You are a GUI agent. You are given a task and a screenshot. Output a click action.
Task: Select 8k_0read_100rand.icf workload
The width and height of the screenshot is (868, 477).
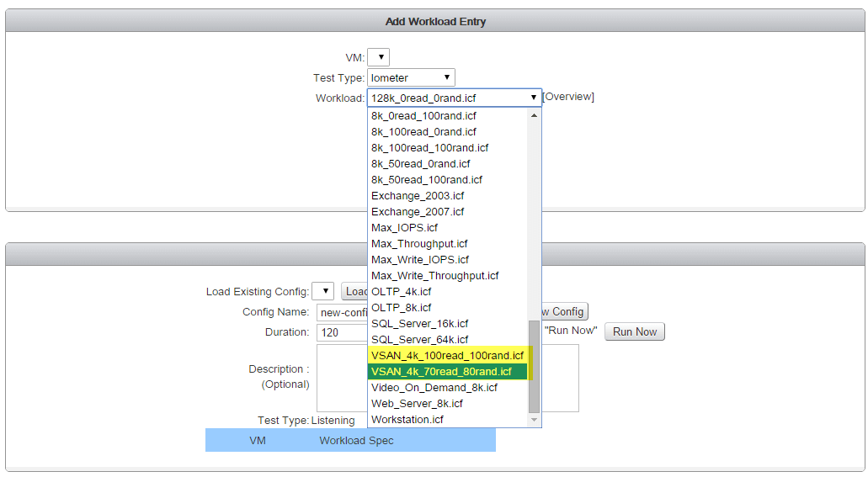(x=449, y=115)
